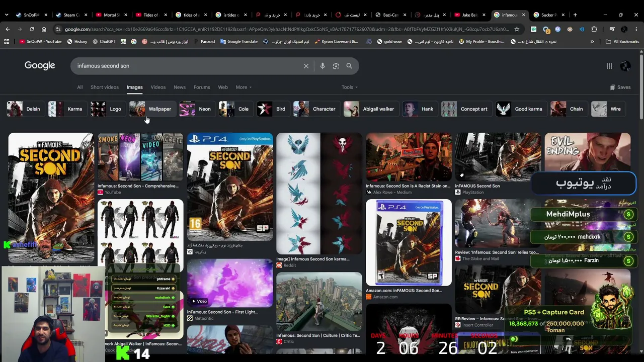Bookmark this page with the star icon
This screenshot has height=362, width=644.
point(517,29)
